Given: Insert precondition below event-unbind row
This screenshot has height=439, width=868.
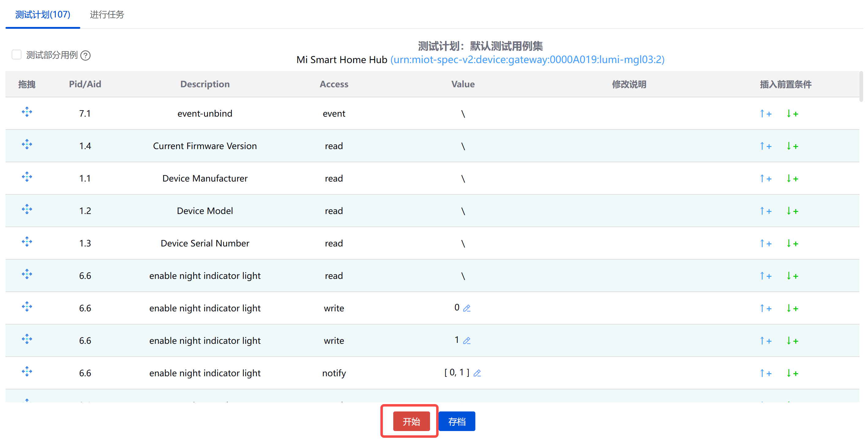Looking at the screenshot, I should (x=792, y=114).
